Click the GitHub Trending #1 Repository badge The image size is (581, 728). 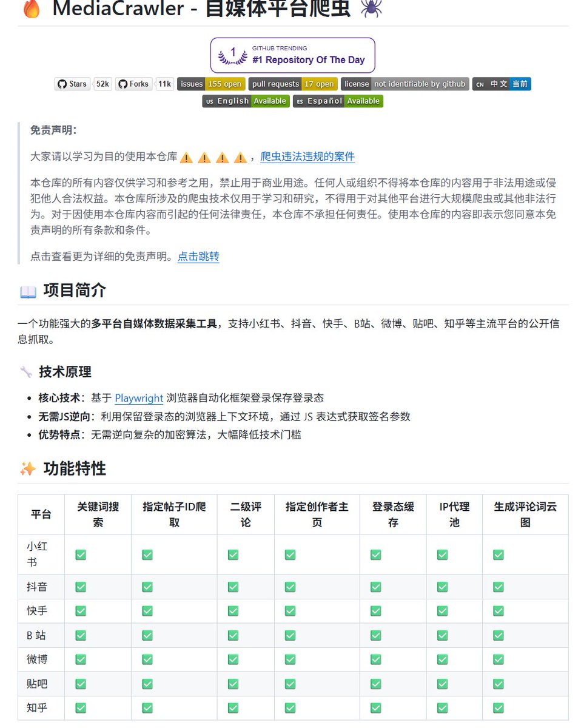293,55
